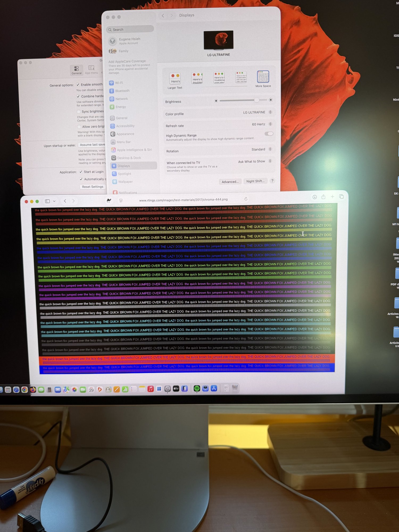This screenshot has height=532, width=399.
Task: Open App Store from the Dock
Action: pyautogui.click(x=214, y=388)
